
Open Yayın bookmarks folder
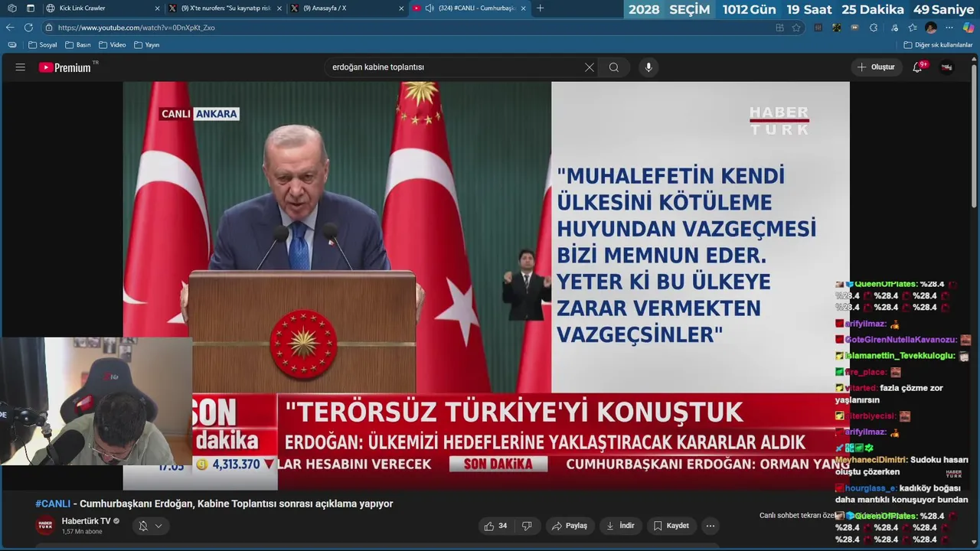pos(147,45)
